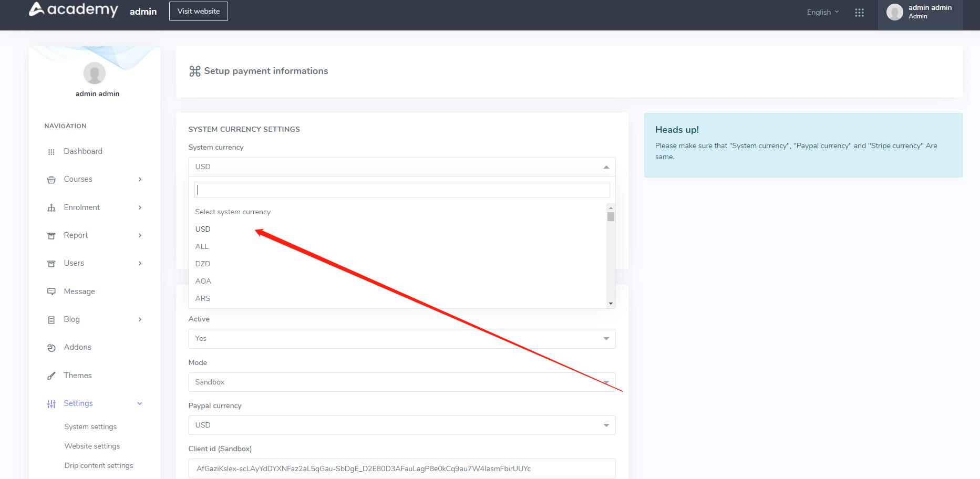Viewport: 980px width, 479px height.
Task: Expand the Enrolment submenu chevron
Action: click(140, 207)
